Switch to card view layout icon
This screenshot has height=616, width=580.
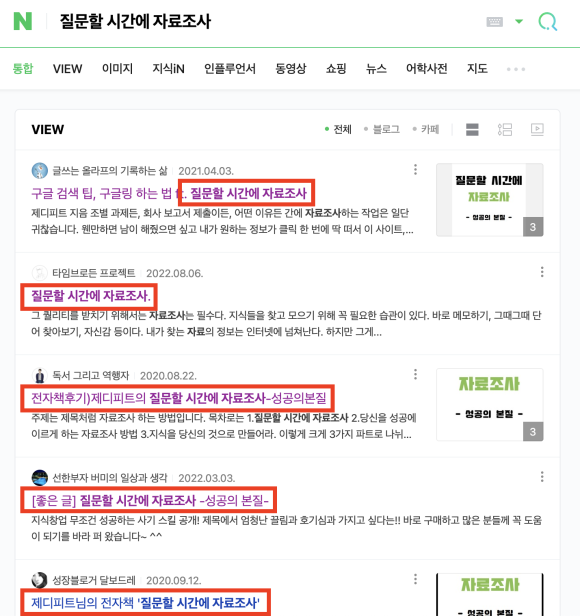pyautogui.click(x=472, y=129)
